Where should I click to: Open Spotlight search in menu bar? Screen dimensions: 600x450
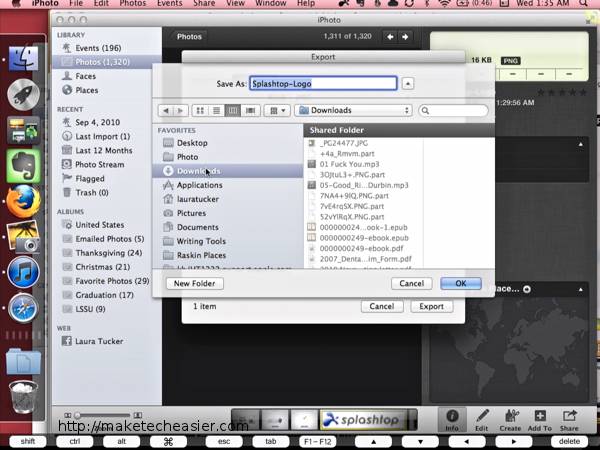point(584,3)
